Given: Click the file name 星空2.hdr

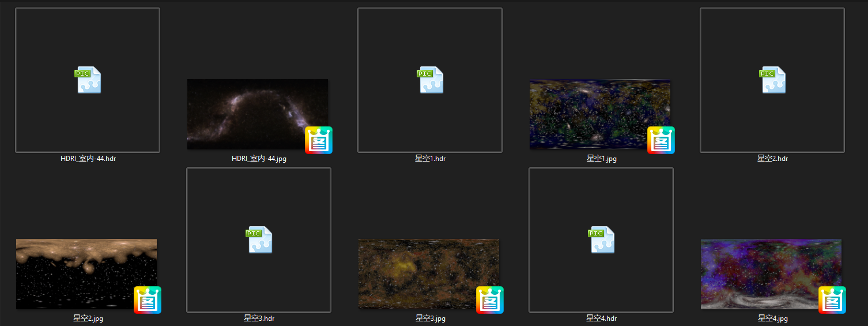Looking at the screenshot, I should click(x=772, y=158).
